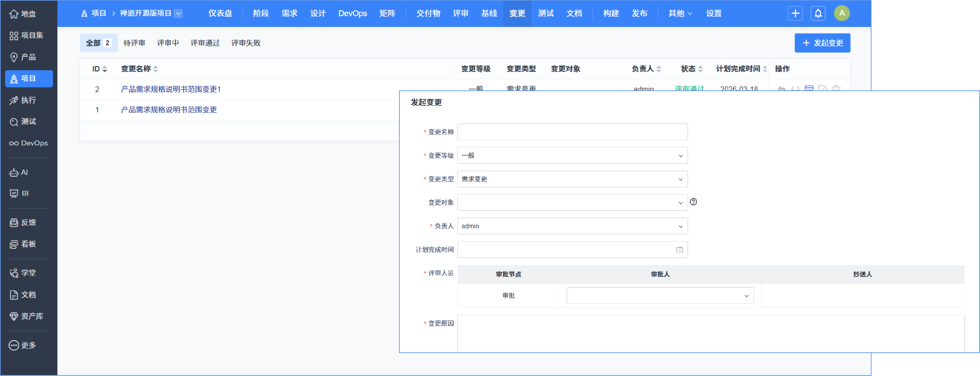Open the 发布 tab
This screenshot has width=980, height=376.
point(640,13)
